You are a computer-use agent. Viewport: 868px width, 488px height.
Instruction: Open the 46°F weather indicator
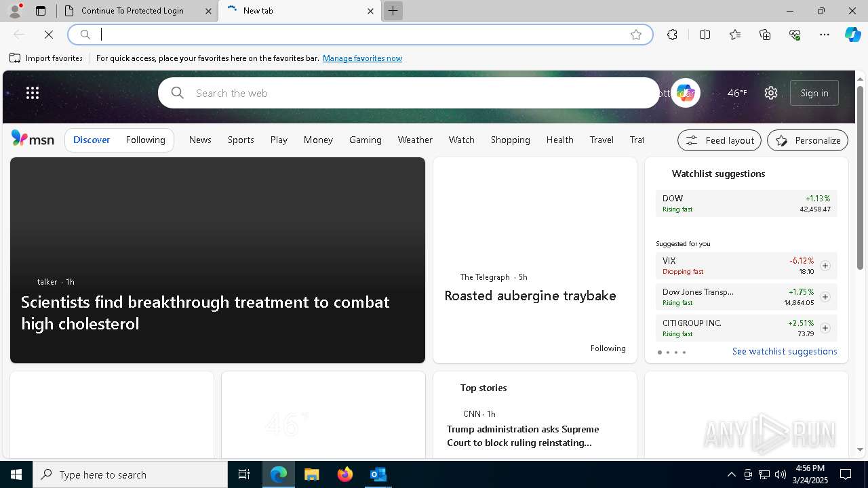pos(737,93)
